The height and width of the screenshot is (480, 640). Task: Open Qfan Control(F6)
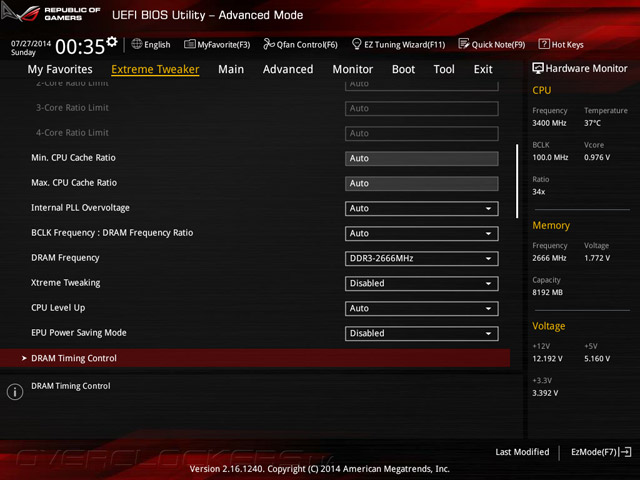tap(300, 44)
